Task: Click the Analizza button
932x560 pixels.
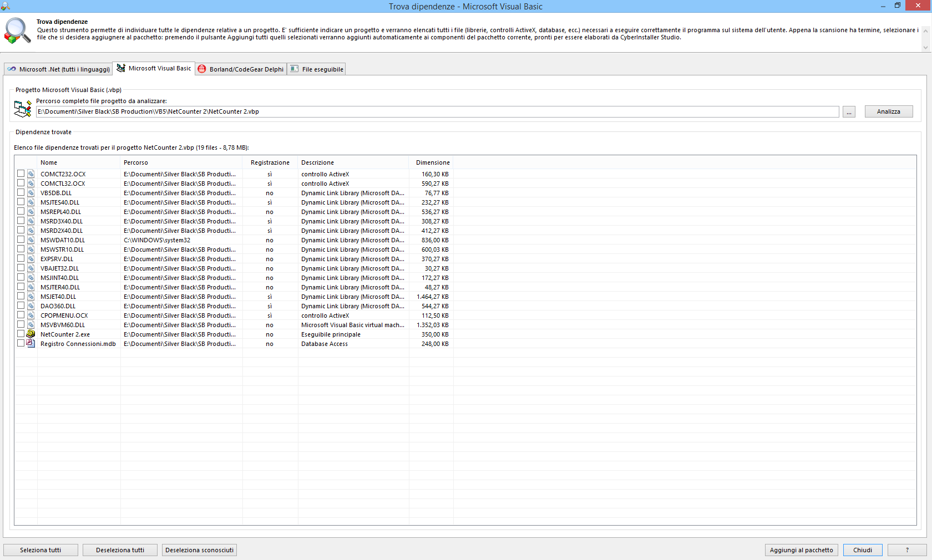Action: (x=889, y=111)
